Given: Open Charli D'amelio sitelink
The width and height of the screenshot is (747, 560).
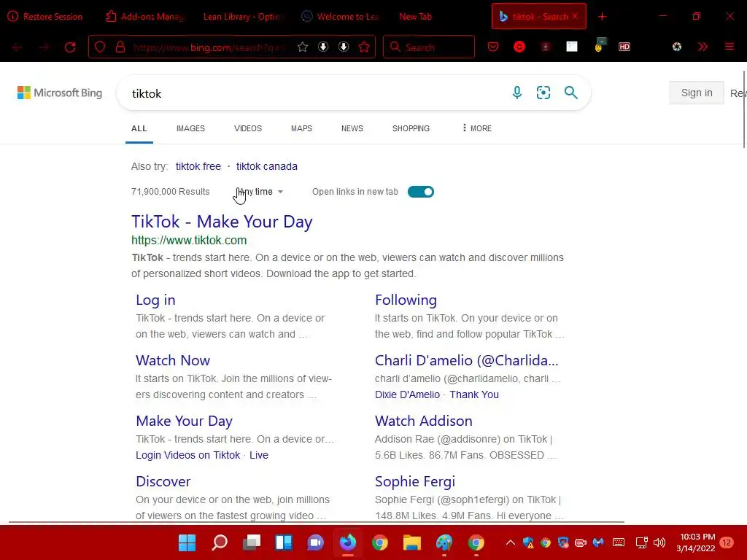Looking at the screenshot, I should [x=466, y=360].
